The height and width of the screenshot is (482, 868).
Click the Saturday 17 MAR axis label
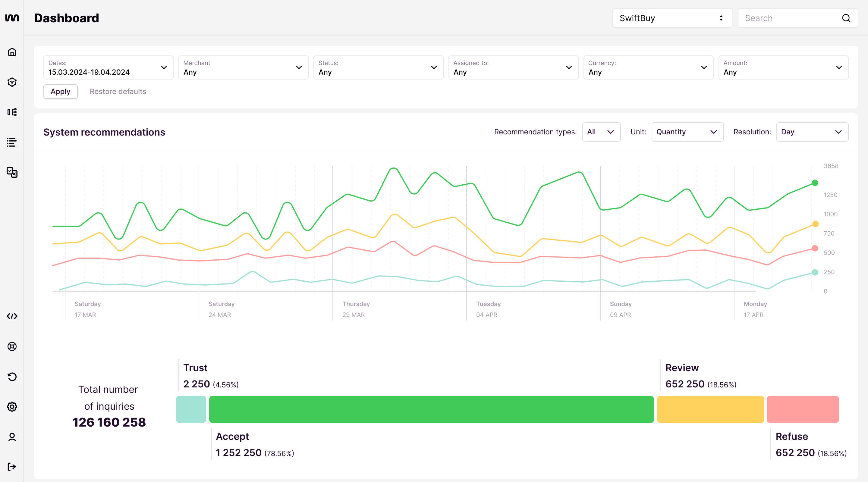(88, 309)
